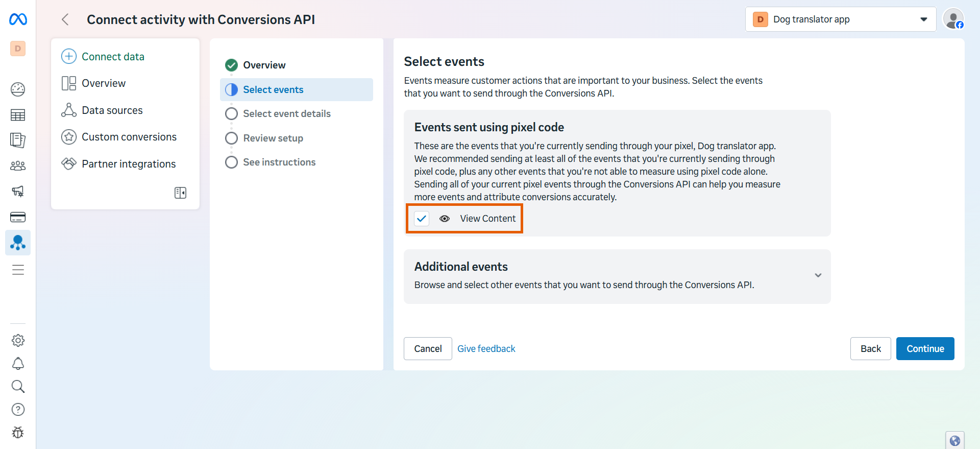Click the View Content eye icon
The height and width of the screenshot is (449, 980).
[x=445, y=219]
